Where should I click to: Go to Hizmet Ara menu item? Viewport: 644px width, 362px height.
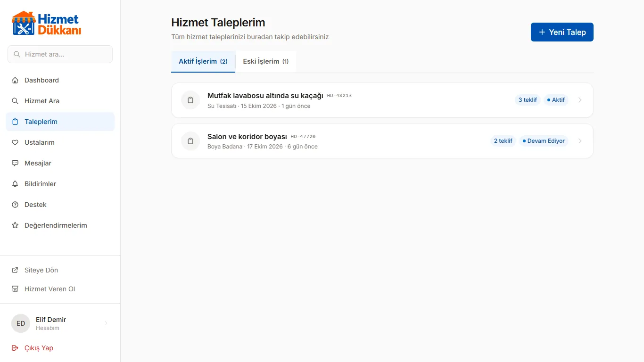tap(60, 101)
